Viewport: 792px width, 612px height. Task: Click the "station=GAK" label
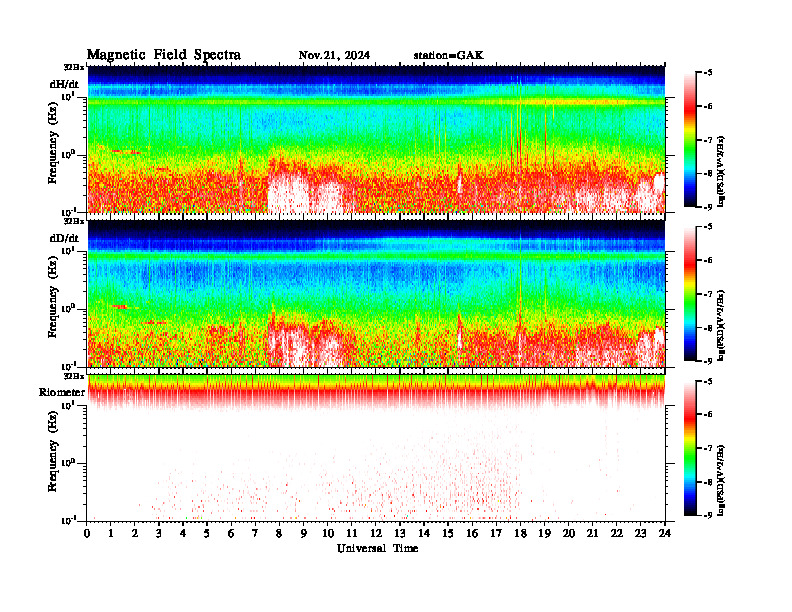click(x=448, y=56)
